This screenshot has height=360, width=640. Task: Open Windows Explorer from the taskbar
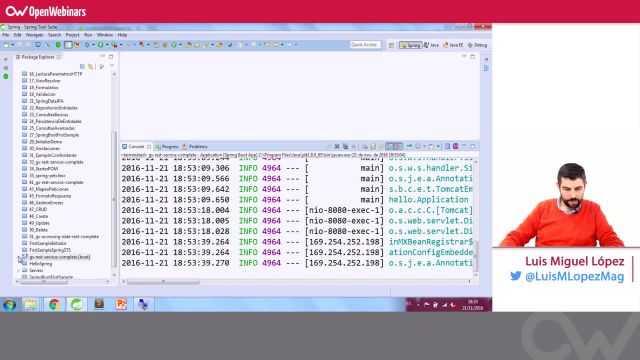pos(31,304)
